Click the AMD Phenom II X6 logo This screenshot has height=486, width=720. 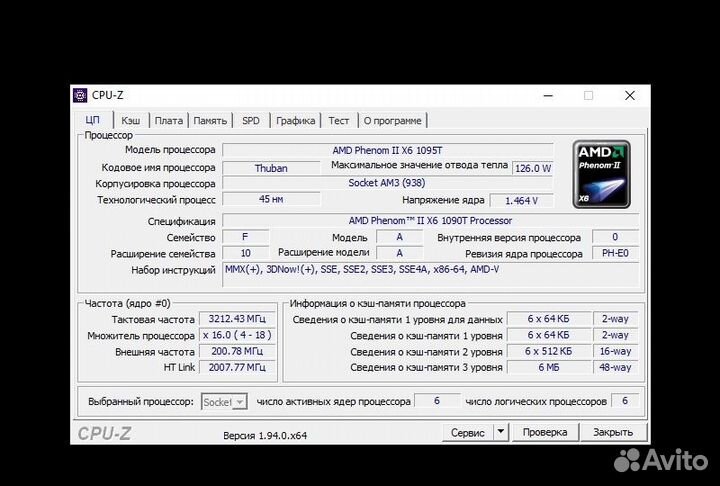(602, 175)
